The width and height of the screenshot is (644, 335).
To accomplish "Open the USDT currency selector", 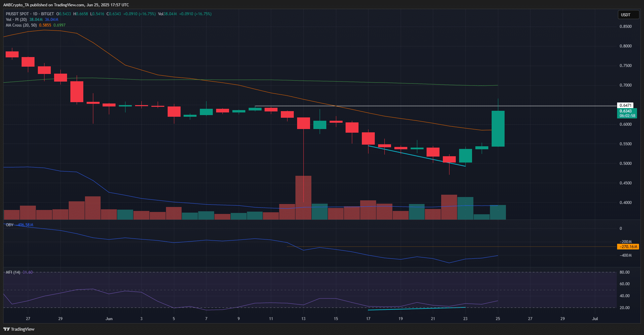I will coord(627,15).
